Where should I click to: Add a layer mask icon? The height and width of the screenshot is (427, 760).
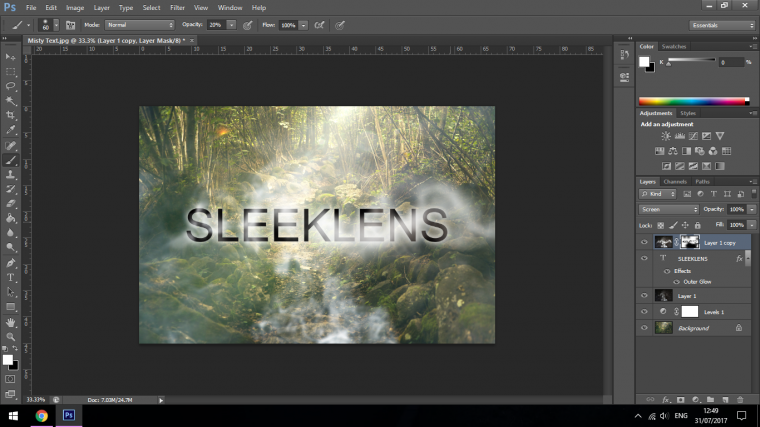681,400
